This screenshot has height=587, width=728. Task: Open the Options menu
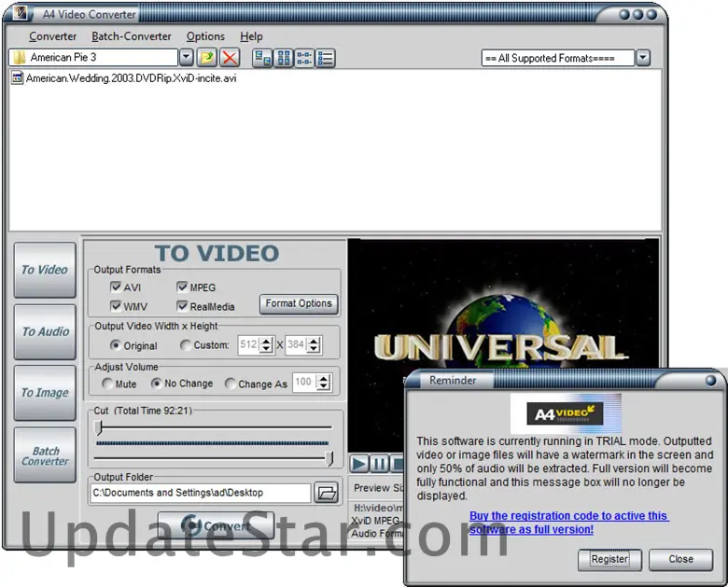[x=205, y=36]
